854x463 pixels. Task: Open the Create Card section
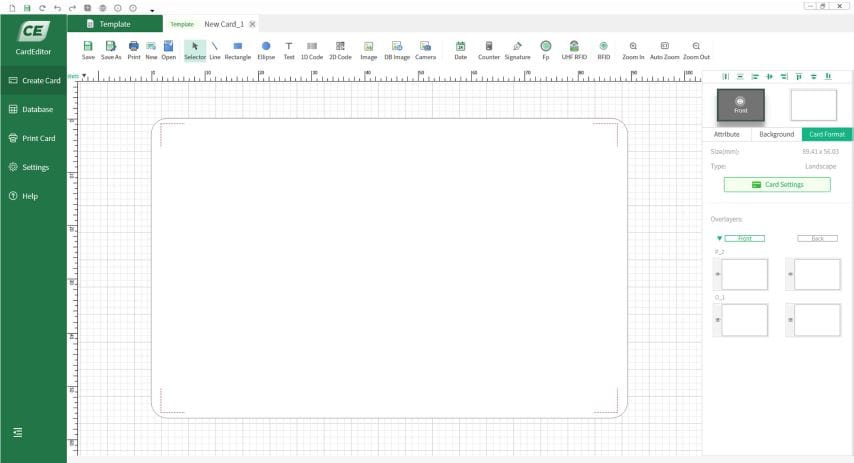coord(34,81)
